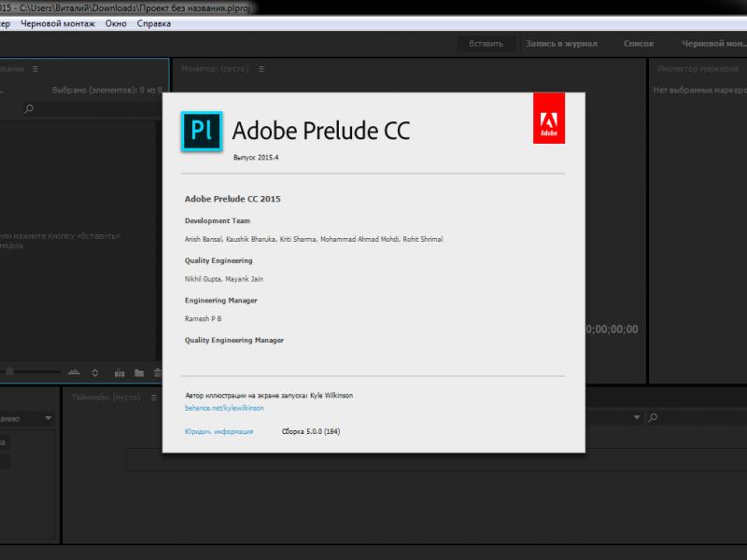Screen dimensions: 747x560
Task: Click the Prelude Pl logo icon
Action: point(202,131)
